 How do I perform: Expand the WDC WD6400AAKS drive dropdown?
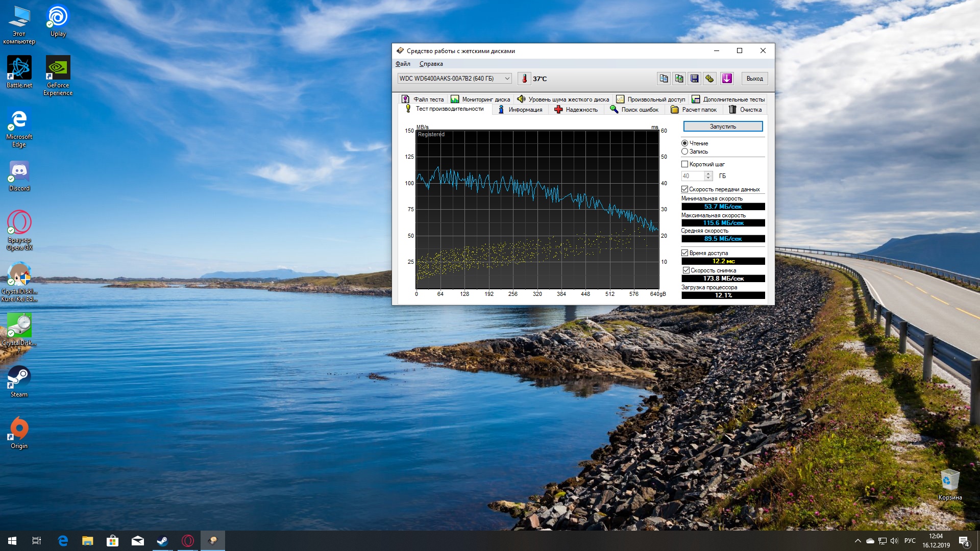[x=507, y=79]
